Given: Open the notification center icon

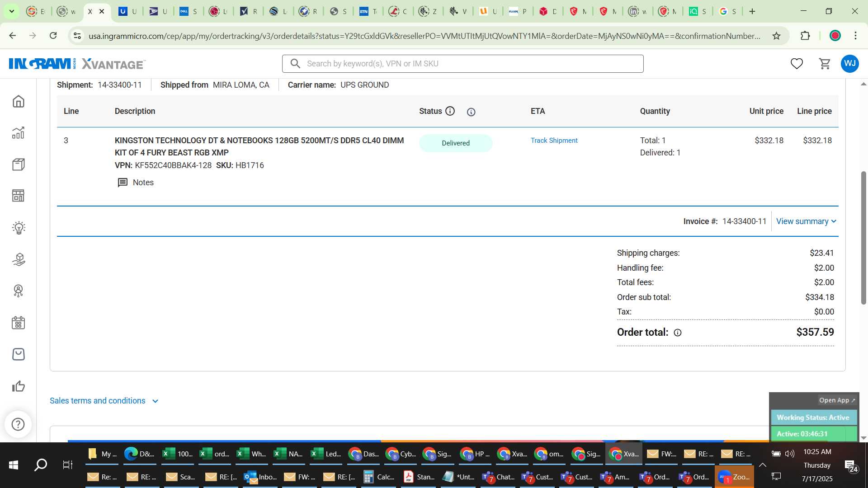Looking at the screenshot, I should [851, 466].
